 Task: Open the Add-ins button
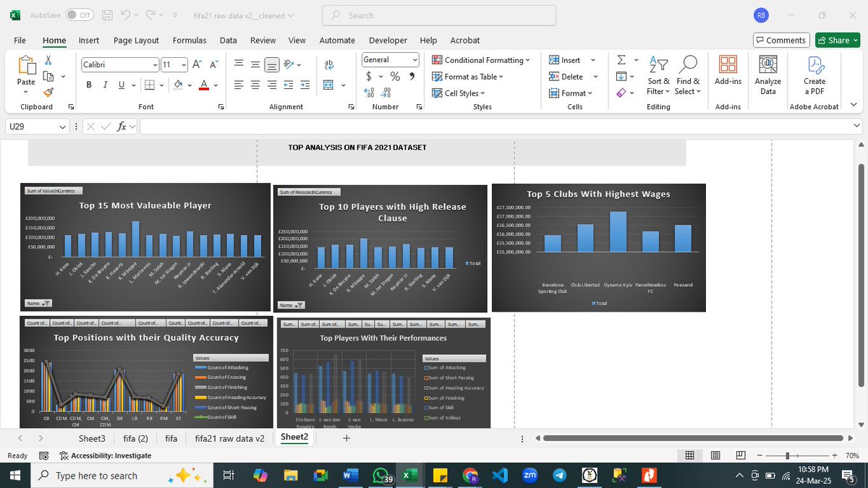(728, 71)
